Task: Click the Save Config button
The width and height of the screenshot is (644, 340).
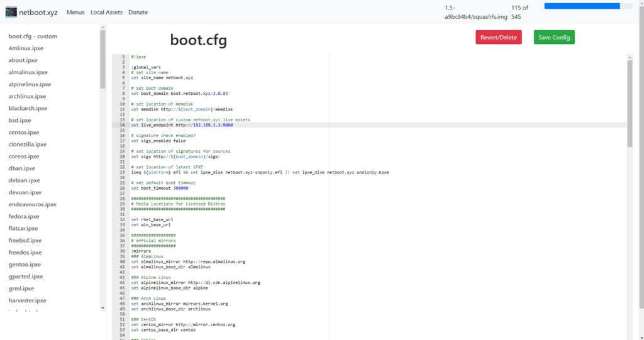Action: (x=554, y=37)
